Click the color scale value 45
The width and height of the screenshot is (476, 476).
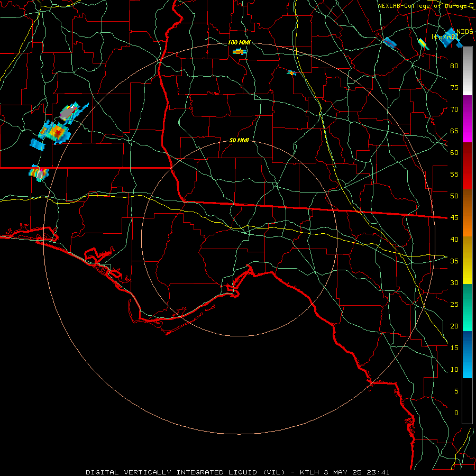point(454,218)
